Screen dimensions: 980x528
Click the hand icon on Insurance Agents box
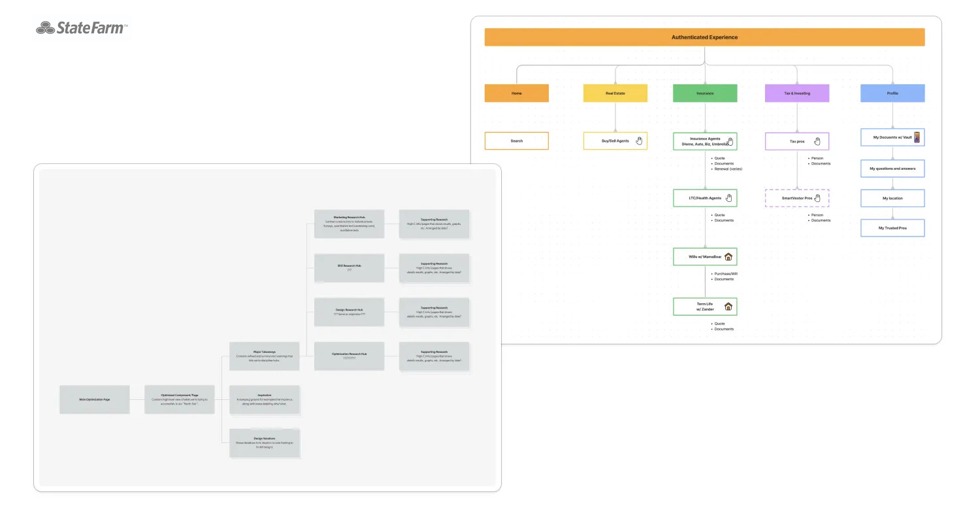coord(730,140)
